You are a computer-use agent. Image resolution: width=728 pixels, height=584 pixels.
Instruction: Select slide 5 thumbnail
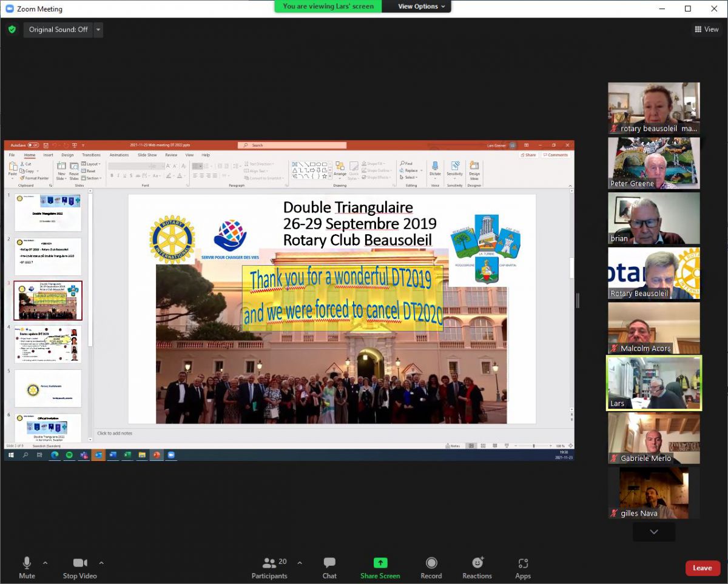coord(48,388)
